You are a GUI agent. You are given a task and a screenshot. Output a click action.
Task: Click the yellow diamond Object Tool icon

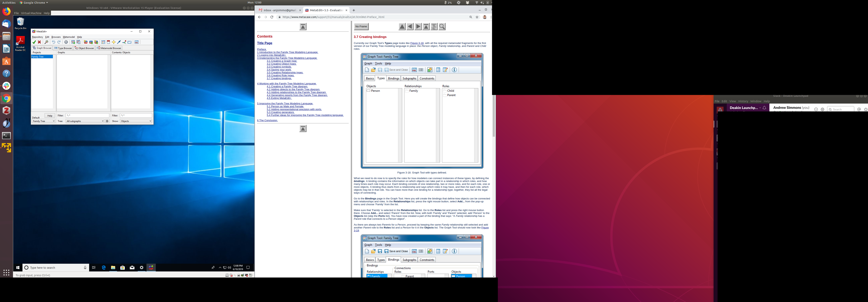[114, 42]
